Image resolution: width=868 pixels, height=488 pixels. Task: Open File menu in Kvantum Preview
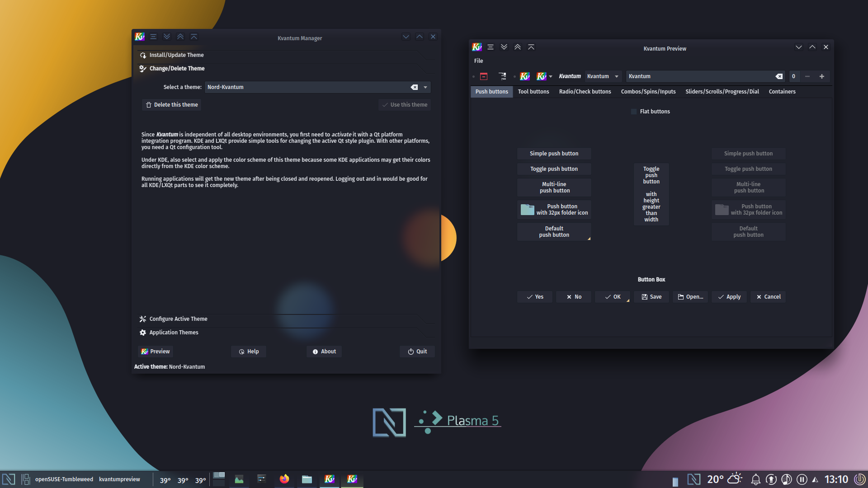(478, 61)
